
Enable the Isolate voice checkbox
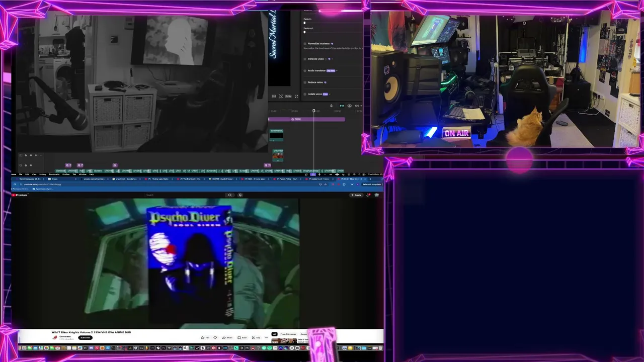[305, 94]
